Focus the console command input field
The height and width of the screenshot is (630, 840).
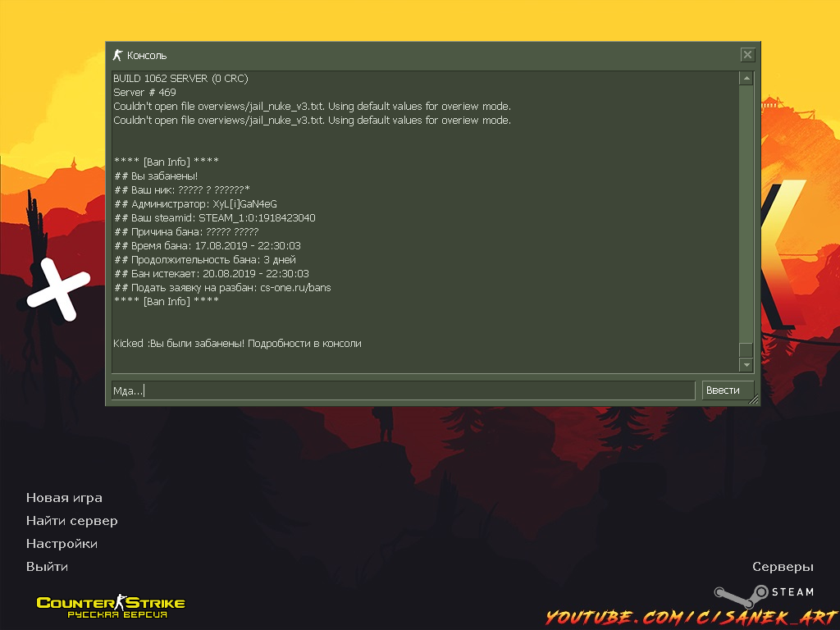403,390
